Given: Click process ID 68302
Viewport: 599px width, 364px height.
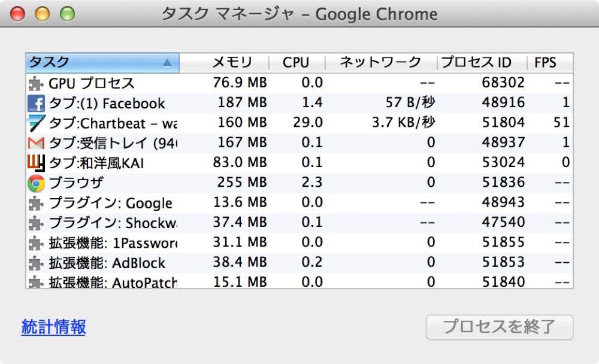Looking at the screenshot, I should 503,83.
